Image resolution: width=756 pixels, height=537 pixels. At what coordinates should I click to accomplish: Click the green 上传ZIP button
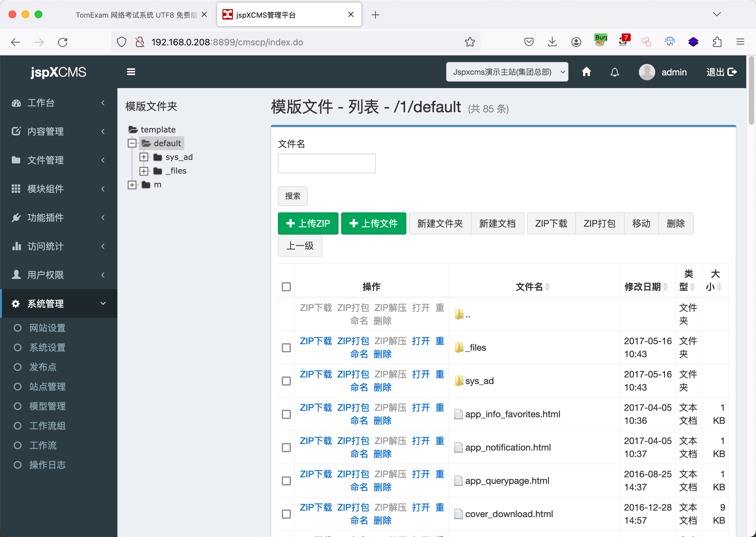point(308,223)
